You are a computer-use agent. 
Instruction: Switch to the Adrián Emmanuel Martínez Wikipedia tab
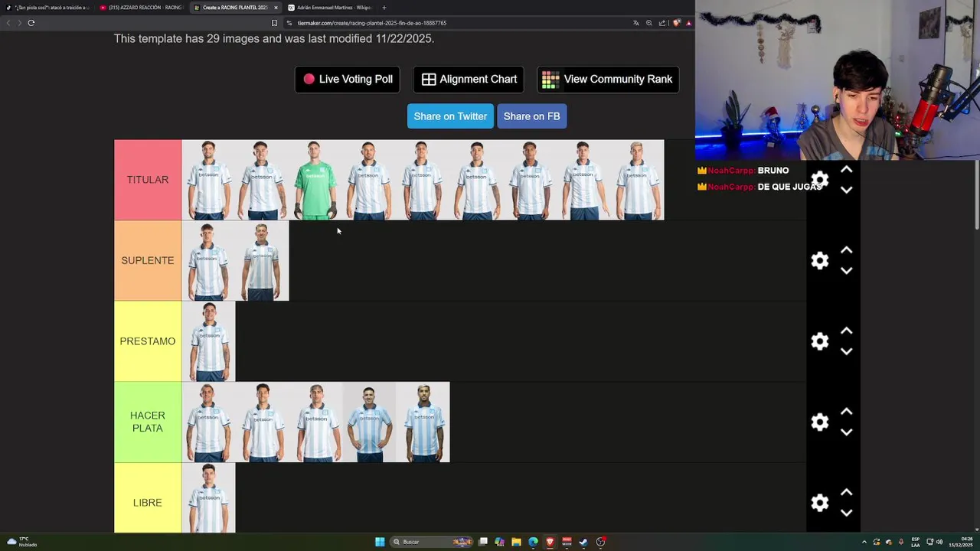(x=329, y=8)
